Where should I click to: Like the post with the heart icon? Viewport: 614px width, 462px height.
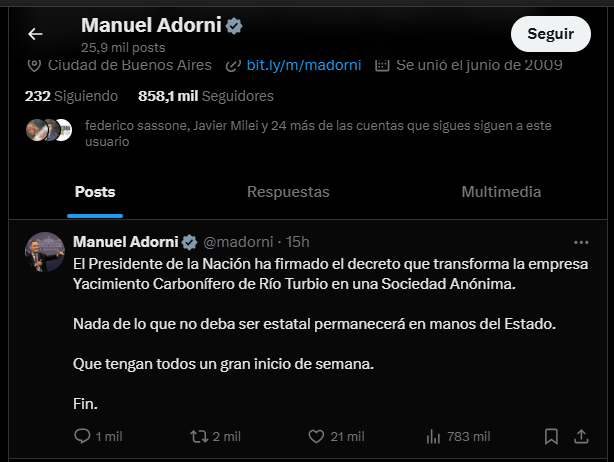coord(316,437)
